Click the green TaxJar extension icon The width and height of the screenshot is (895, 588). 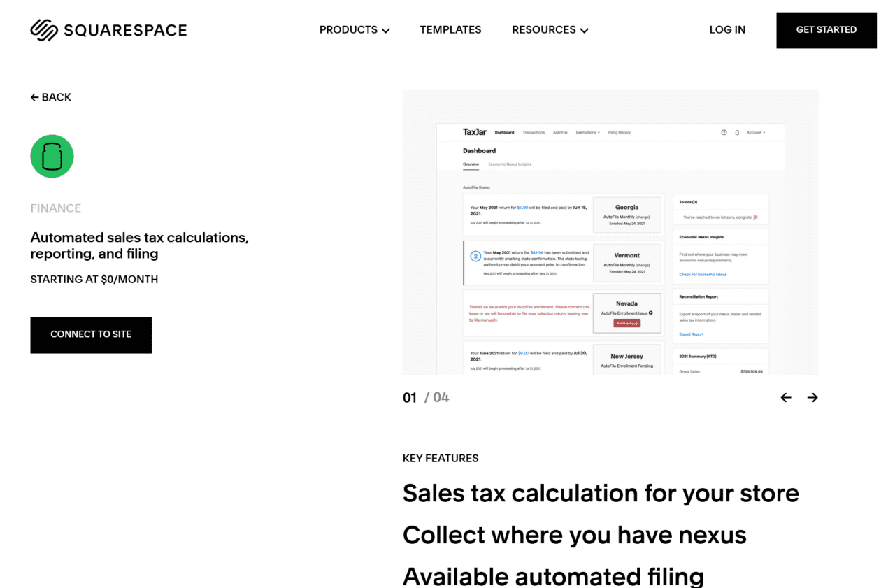tap(52, 156)
